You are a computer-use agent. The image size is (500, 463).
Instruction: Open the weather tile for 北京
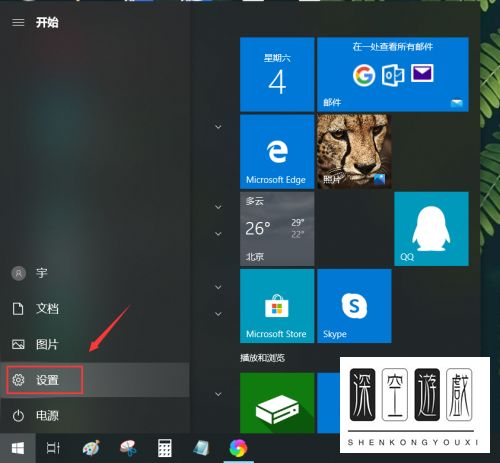pyautogui.click(x=277, y=229)
